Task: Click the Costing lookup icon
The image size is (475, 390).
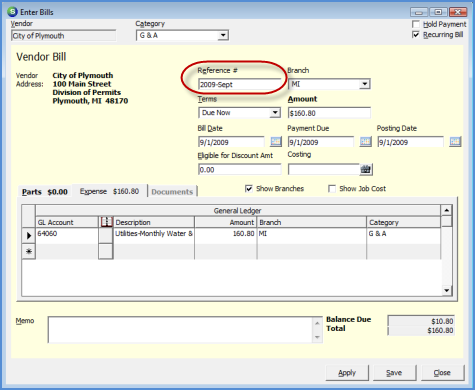Action: pyautogui.click(x=366, y=169)
